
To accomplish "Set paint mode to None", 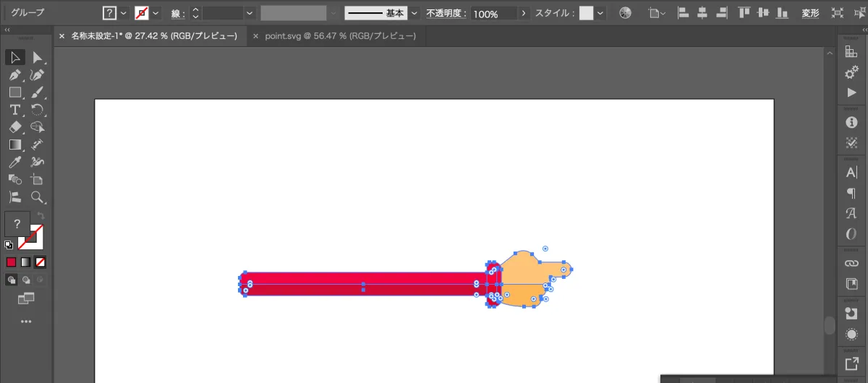I will click(41, 262).
